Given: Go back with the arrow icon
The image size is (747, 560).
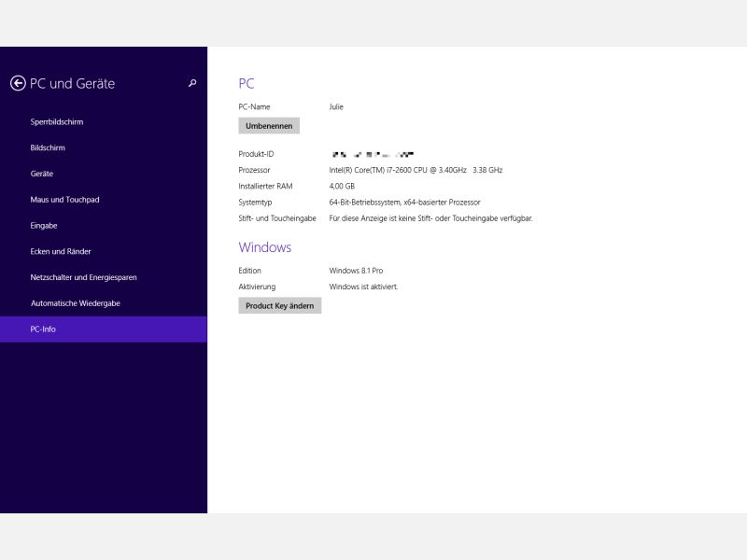Looking at the screenshot, I should coord(18,83).
